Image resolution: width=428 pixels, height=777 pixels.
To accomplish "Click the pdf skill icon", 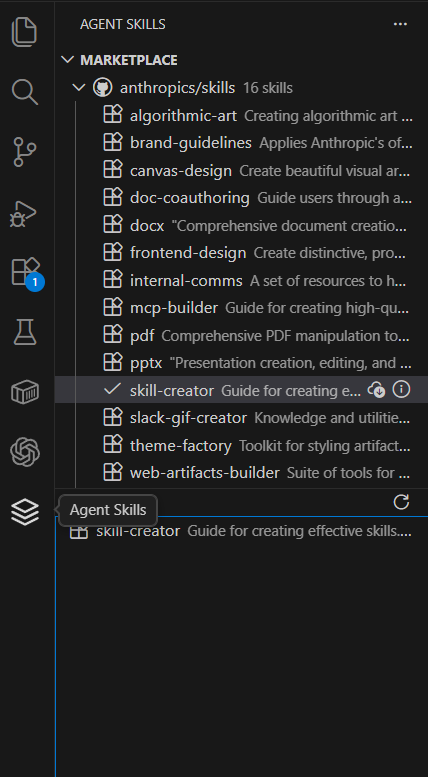I will coord(112,335).
